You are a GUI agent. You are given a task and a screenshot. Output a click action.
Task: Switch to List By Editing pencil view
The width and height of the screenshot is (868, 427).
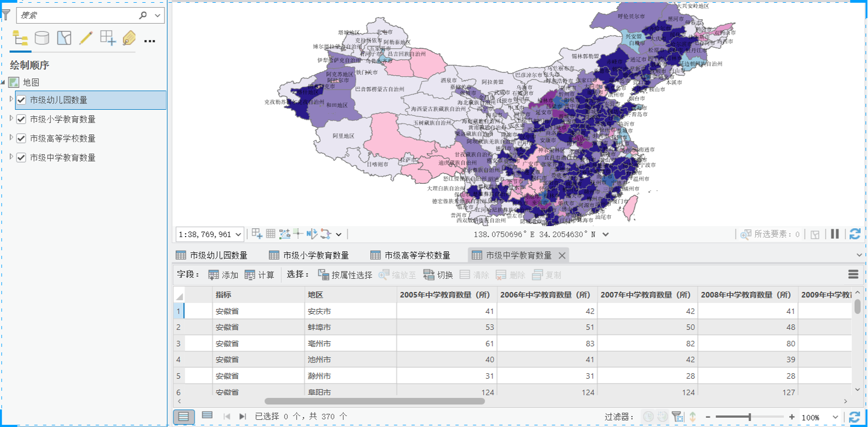coord(86,38)
